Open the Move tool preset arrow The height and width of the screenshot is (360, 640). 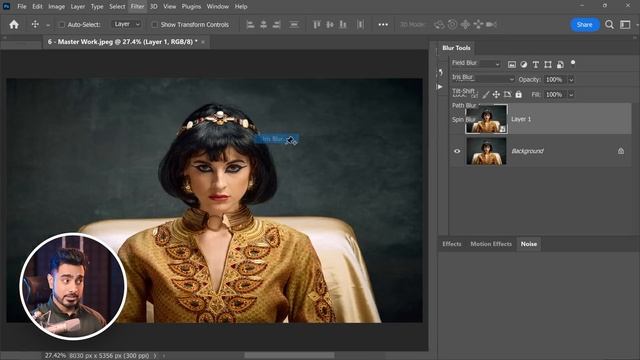point(48,25)
